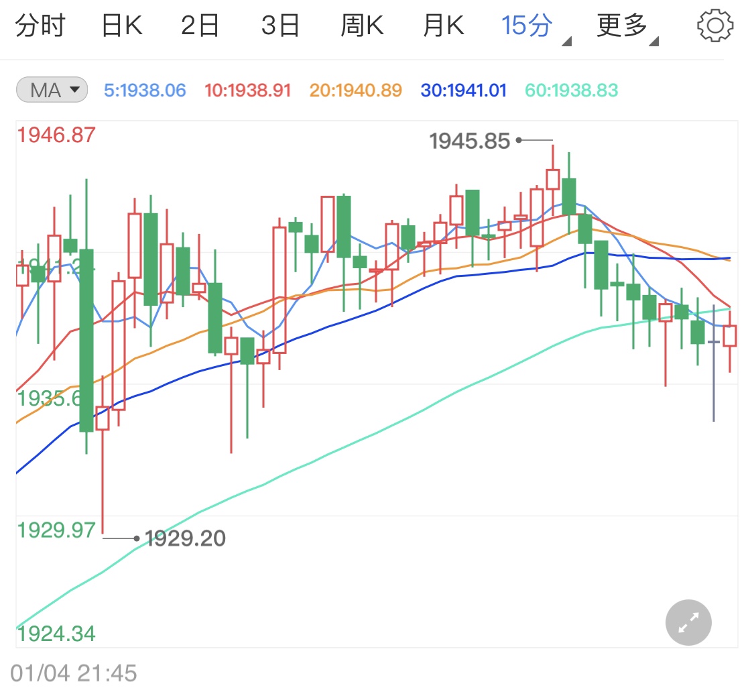The width and height of the screenshot is (754, 700).
Task: Click the grey crosshair candle at chart's right edge
Action: [x=714, y=363]
